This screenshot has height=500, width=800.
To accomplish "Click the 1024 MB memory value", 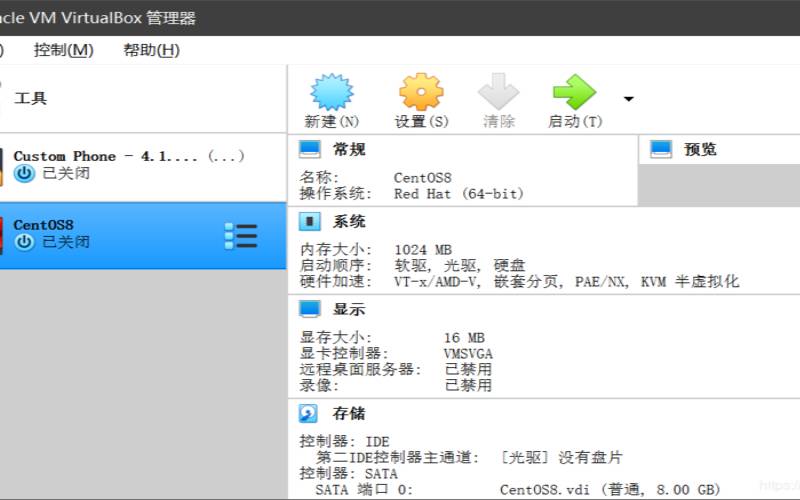I will tap(422, 249).
